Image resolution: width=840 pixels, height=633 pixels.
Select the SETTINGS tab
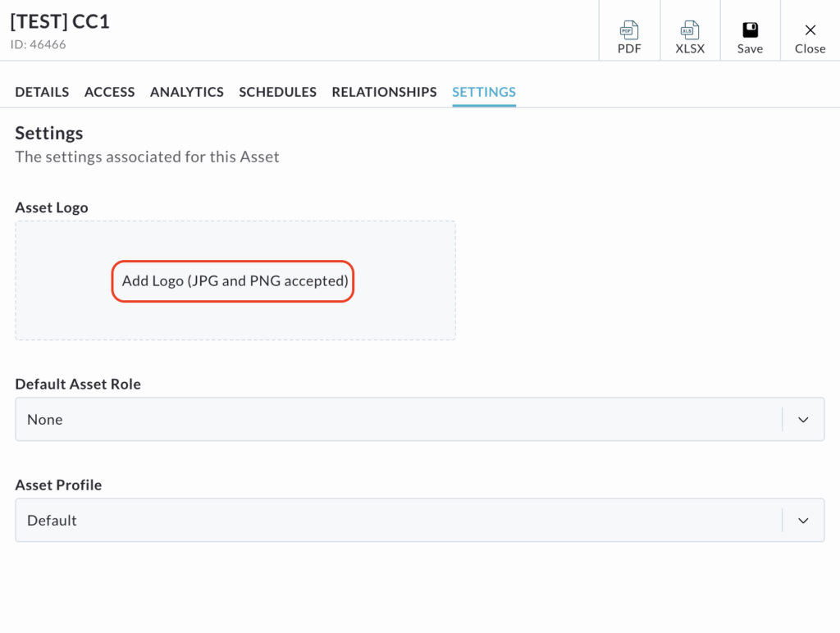point(484,92)
